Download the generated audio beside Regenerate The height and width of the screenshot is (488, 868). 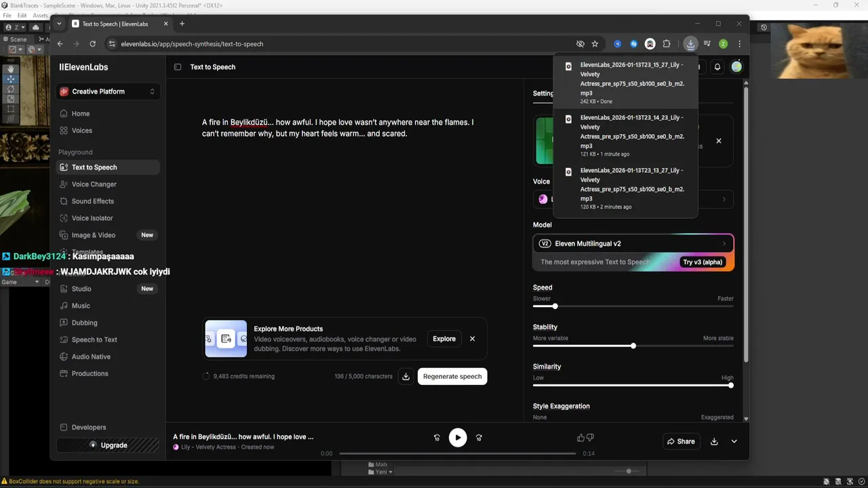pos(406,376)
